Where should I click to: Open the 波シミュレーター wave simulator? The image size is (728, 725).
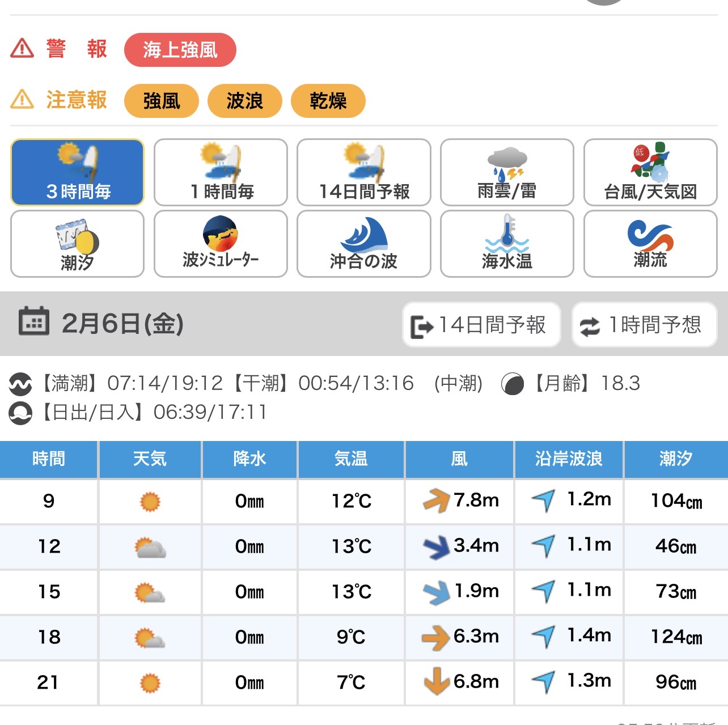pyautogui.click(x=221, y=244)
